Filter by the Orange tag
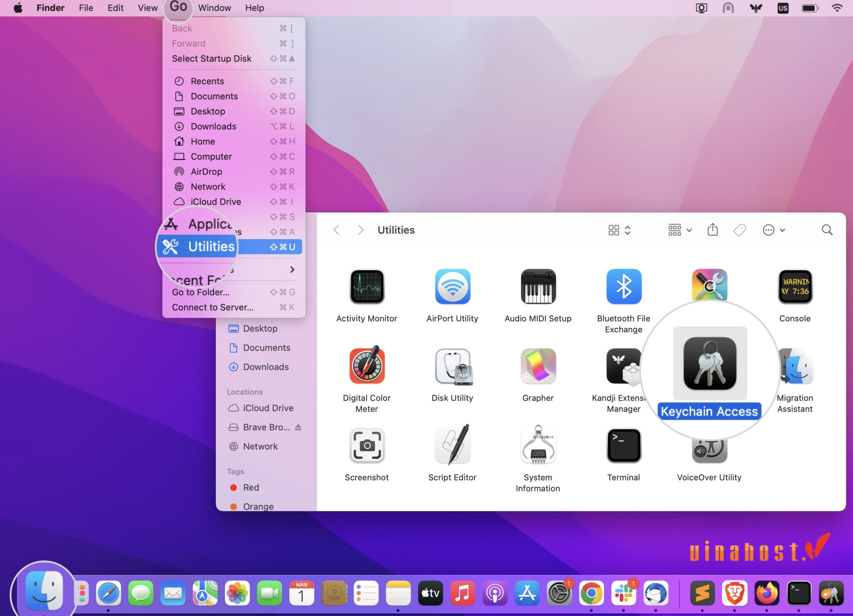853x616 pixels. 258,506
